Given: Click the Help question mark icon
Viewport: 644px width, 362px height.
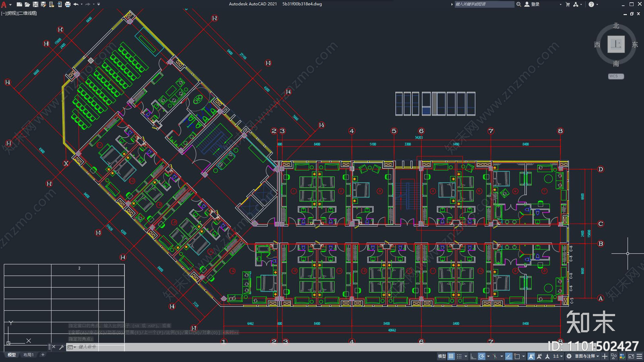Looking at the screenshot, I should tap(591, 4).
